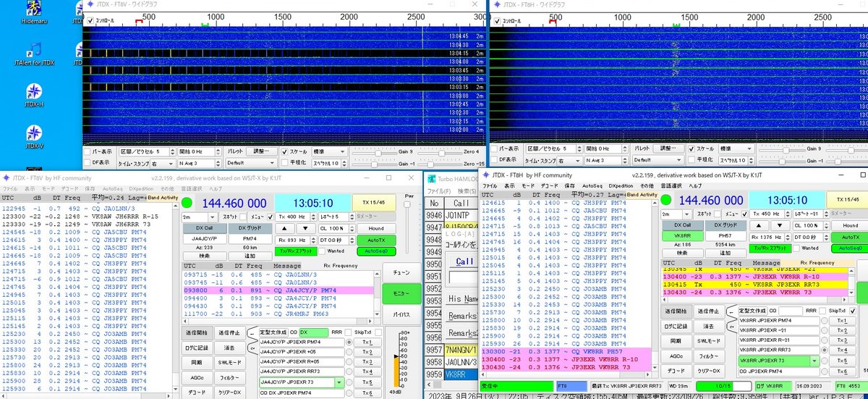Click N Avg 3 spinner in FT8V wide graph
The height and width of the screenshot is (399, 868).
point(200,162)
